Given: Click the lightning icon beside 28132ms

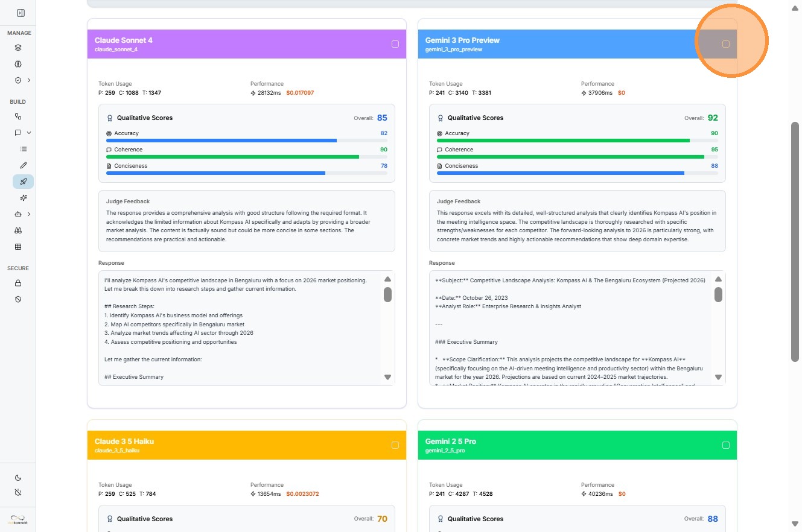Looking at the screenshot, I should pos(253,93).
